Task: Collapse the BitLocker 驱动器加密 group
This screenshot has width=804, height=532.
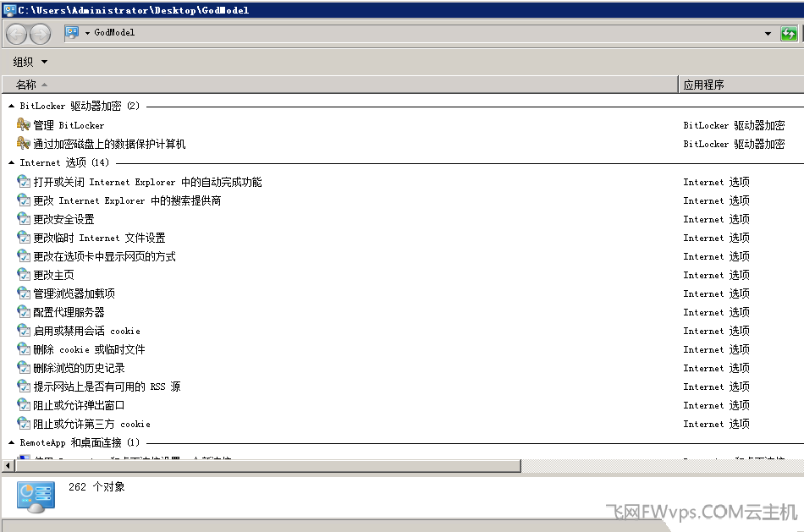Action: [11, 106]
